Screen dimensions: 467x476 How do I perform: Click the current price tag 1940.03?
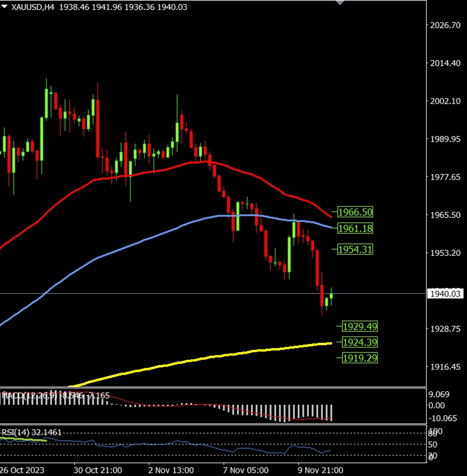point(446,294)
